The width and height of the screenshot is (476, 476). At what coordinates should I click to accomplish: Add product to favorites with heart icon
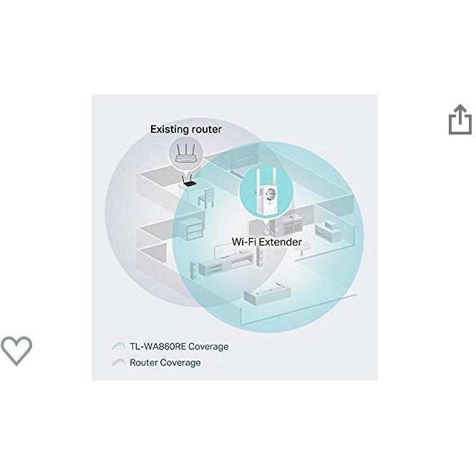(x=16, y=351)
